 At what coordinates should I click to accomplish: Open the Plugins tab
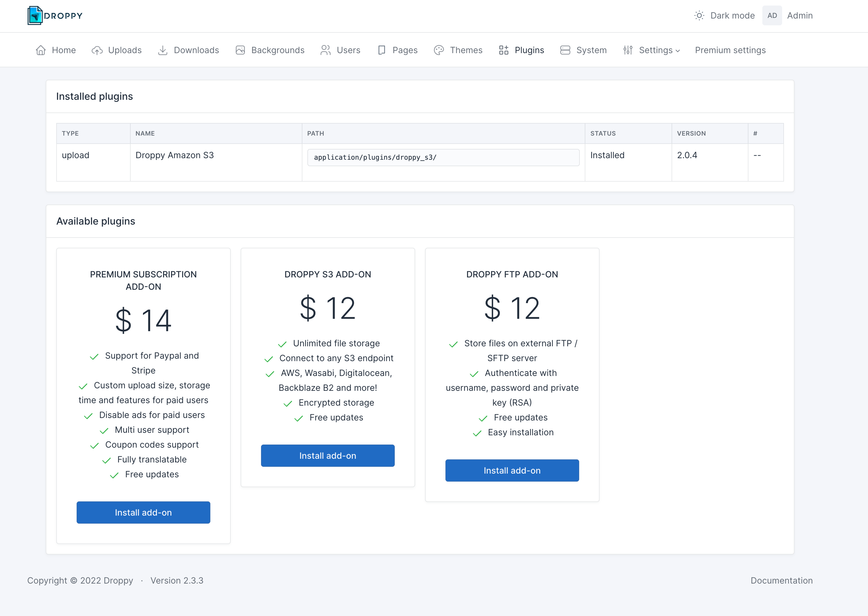click(x=530, y=49)
